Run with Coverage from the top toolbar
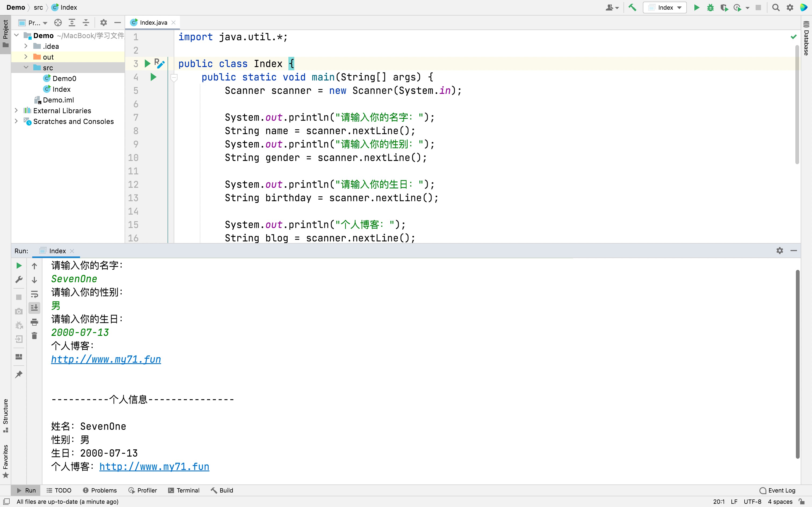The image size is (812, 507). (x=724, y=8)
